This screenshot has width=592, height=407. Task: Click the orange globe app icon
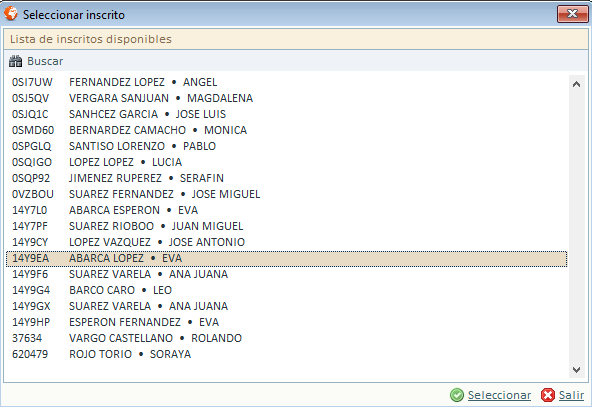pyautogui.click(x=11, y=13)
